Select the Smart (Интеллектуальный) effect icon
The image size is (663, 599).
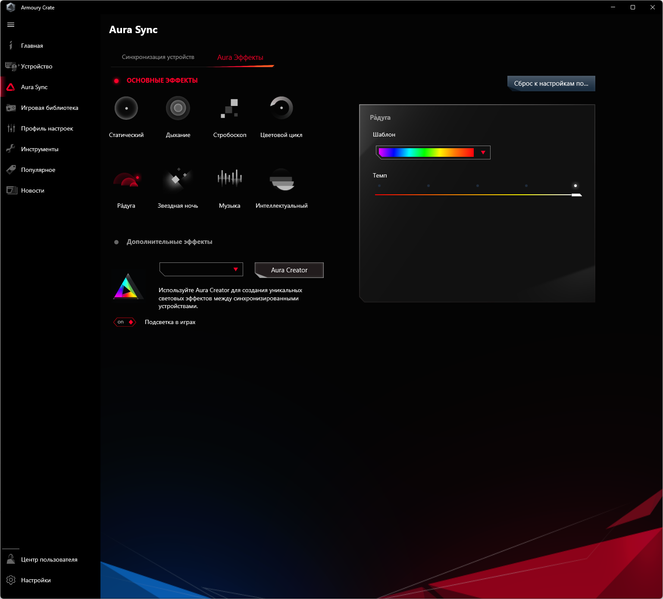point(282,179)
